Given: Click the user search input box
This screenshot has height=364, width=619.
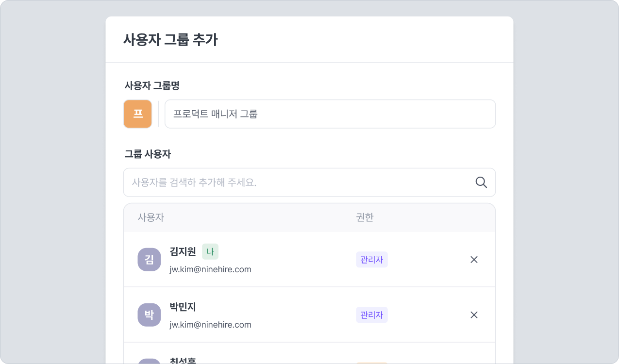Looking at the screenshot, I should tap(301, 182).
